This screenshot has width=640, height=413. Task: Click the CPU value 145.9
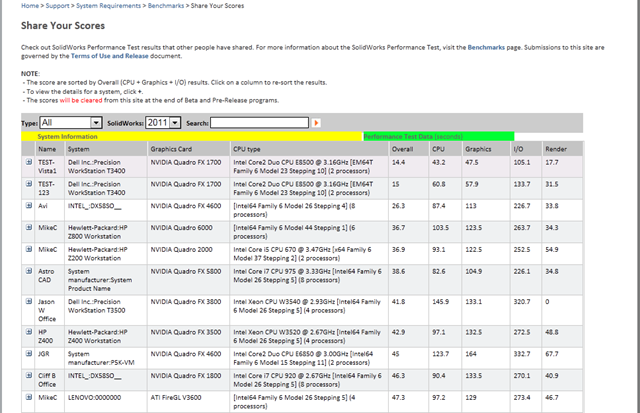pyautogui.click(x=440, y=301)
